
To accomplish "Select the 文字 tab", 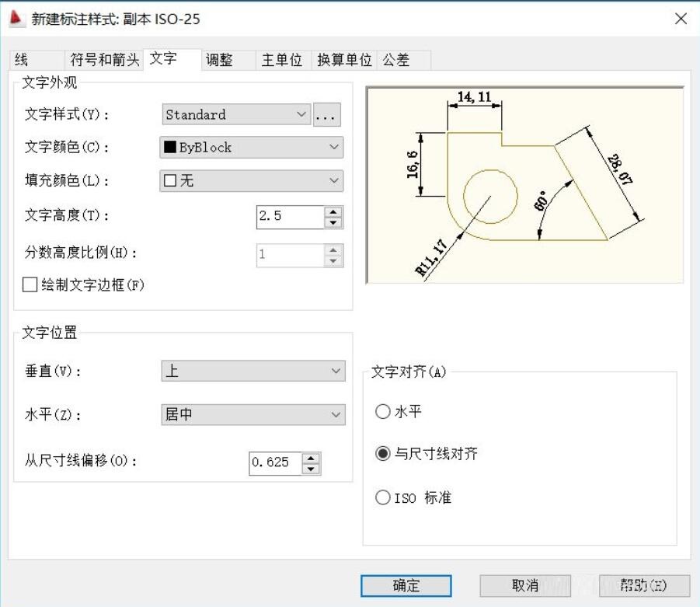I will click(x=172, y=58).
